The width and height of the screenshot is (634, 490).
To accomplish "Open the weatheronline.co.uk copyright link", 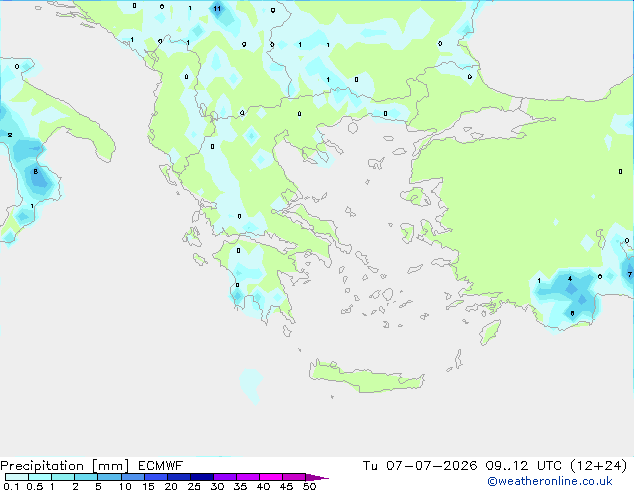I will tap(550, 481).
